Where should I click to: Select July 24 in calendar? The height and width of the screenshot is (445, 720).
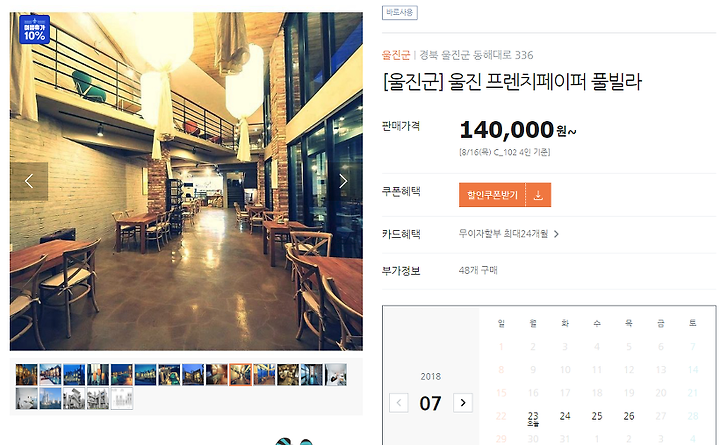click(565, 416)
